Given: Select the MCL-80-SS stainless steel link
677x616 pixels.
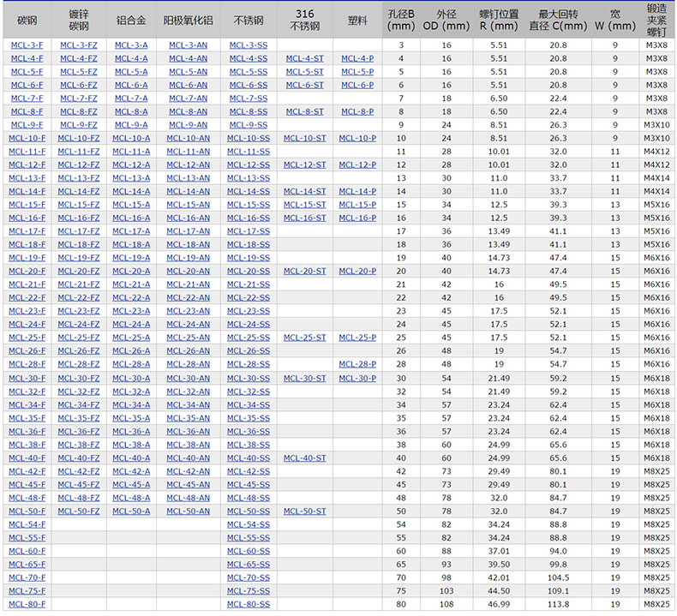Looking at the screenshot, I should [x=248, y=604].
